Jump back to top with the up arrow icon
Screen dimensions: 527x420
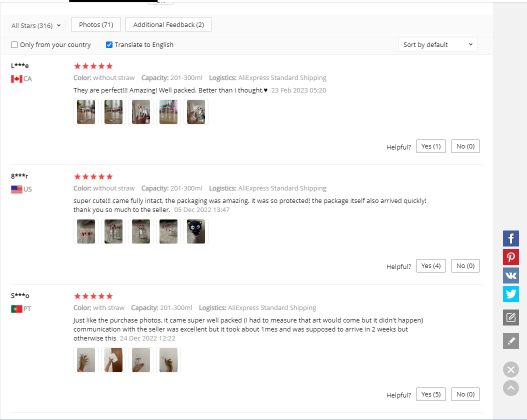click(511, 388)
